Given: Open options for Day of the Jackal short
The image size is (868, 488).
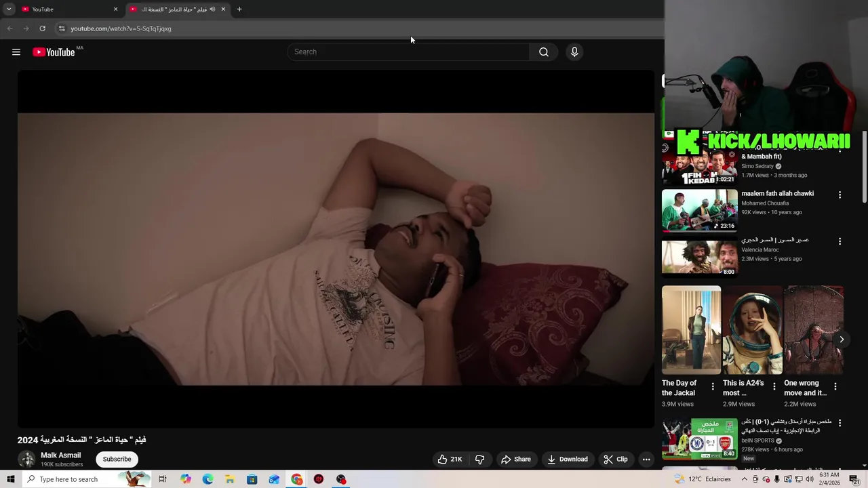Looking at the screenshot, I should (712, 386).
